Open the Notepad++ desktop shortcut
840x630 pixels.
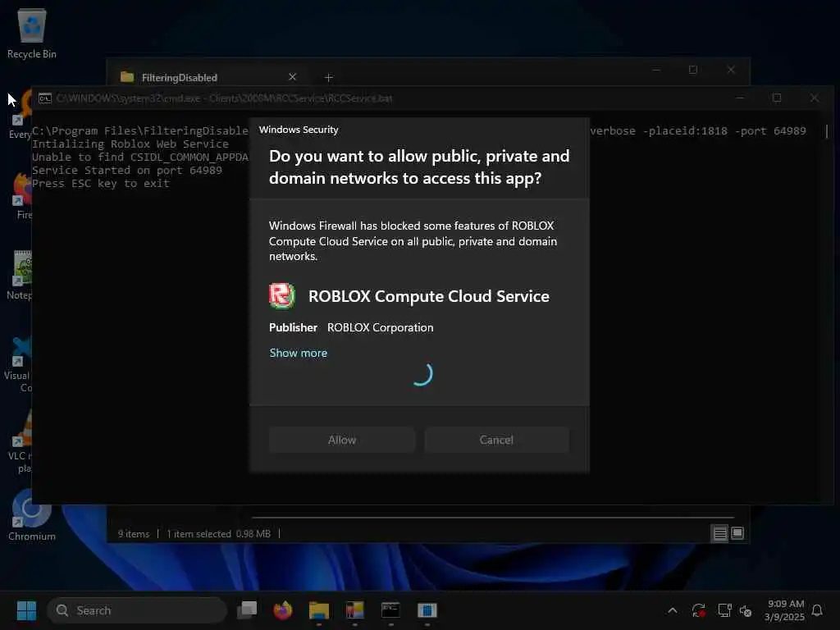pos(21,276)
